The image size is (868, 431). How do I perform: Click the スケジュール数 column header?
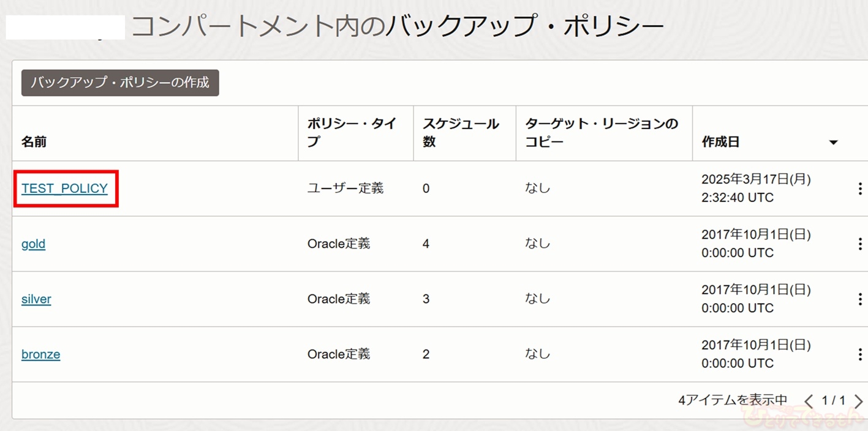coord(461,133)
